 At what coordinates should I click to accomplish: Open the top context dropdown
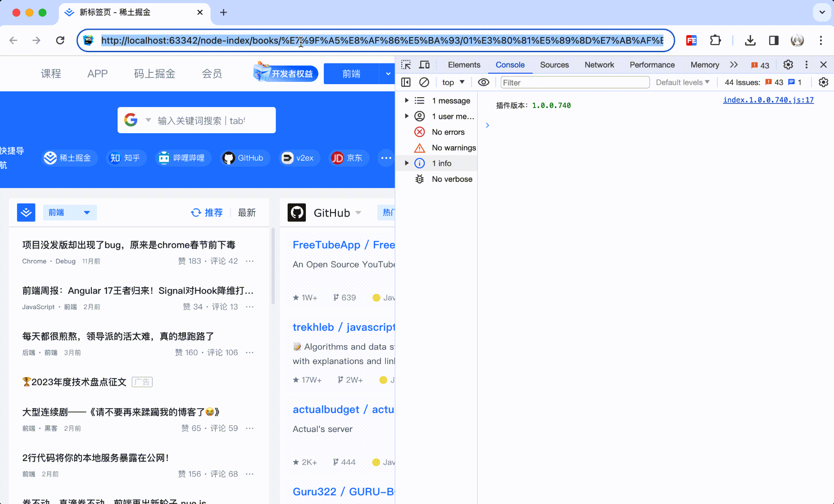453,82
